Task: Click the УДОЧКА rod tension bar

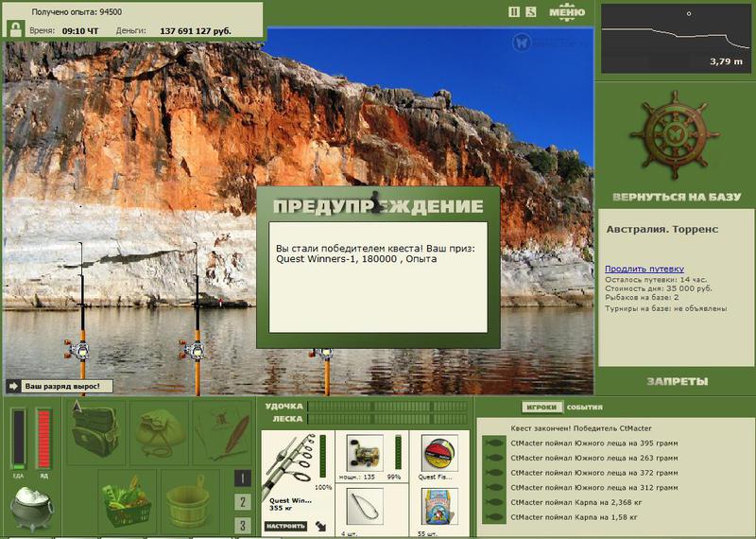Action: point(387,407)
